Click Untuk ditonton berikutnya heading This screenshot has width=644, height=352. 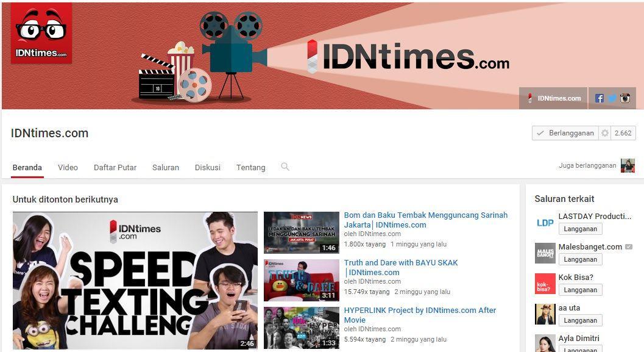65,199
